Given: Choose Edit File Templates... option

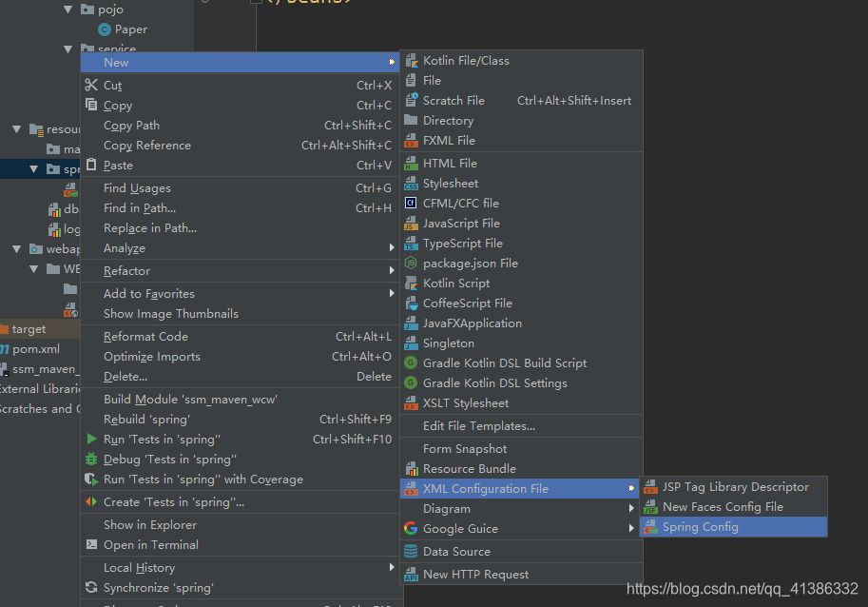Looking at the screenshot, I should pos(521,426).
